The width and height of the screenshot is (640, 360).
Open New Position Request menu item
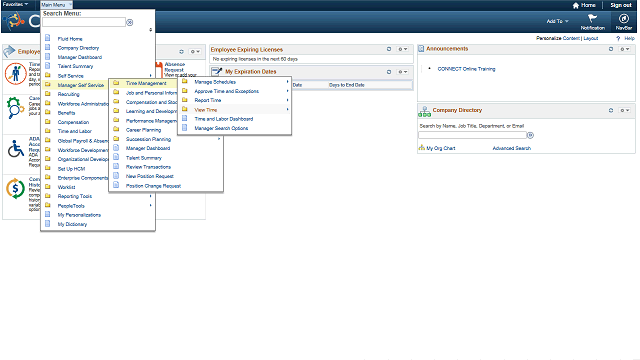pyautogui.click(x=149, y=176)
